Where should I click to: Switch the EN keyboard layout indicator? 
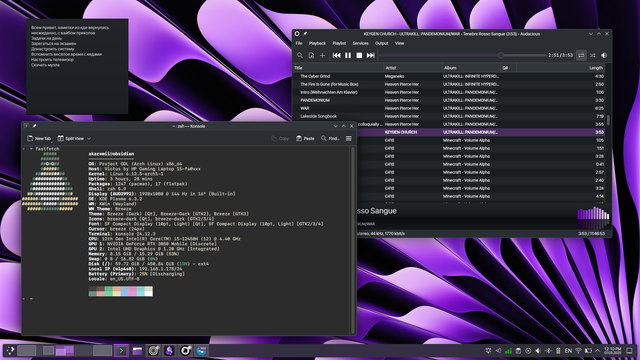tap(568, 351)
